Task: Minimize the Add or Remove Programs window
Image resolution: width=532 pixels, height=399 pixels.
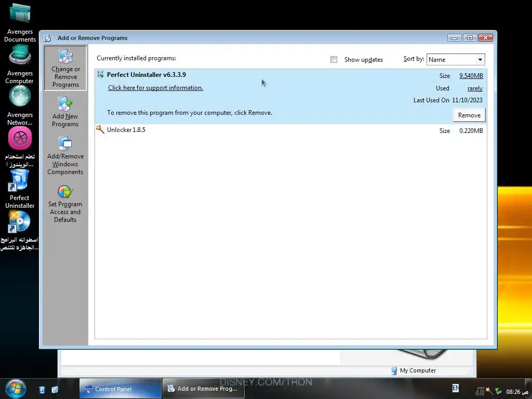Action: click(x=454, y=37)
